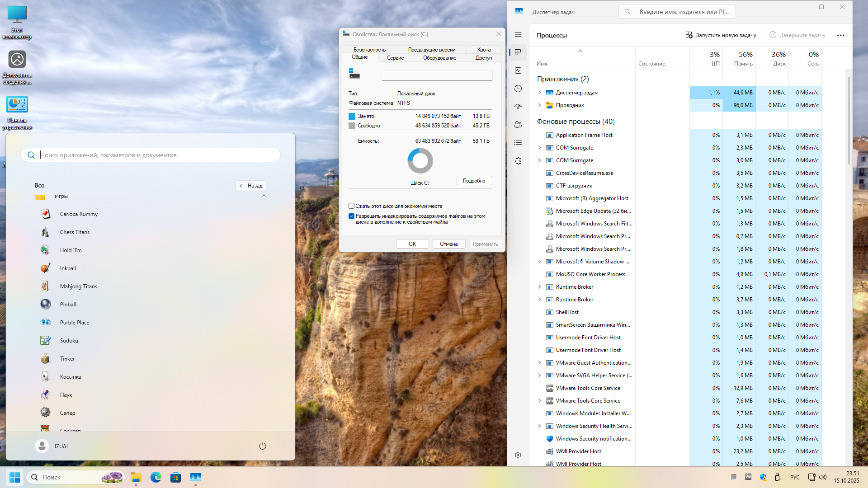Collapse the Игры folder in Start menu
This screenshot has width=868, height=488.
(x=264, y=196)
